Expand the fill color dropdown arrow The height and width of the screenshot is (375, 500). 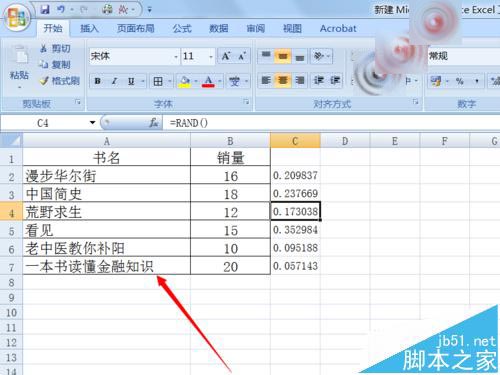tap(196, 81)
